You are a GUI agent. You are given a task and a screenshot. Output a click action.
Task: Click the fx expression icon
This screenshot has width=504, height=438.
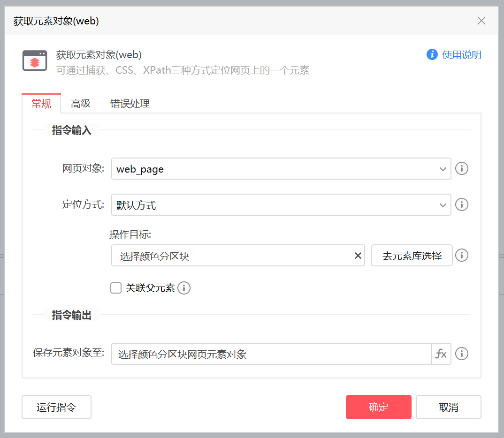pos(441,354)
